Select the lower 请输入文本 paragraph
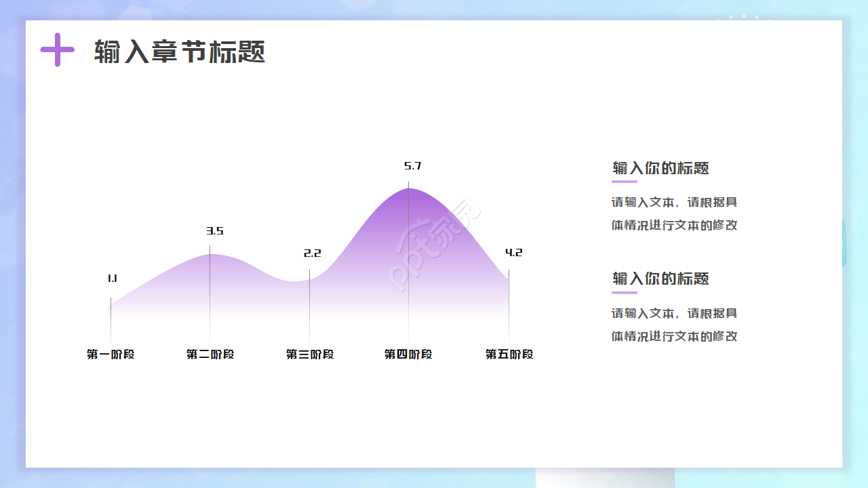The height and width of the screenshot is (488, 868). (675, 325)
